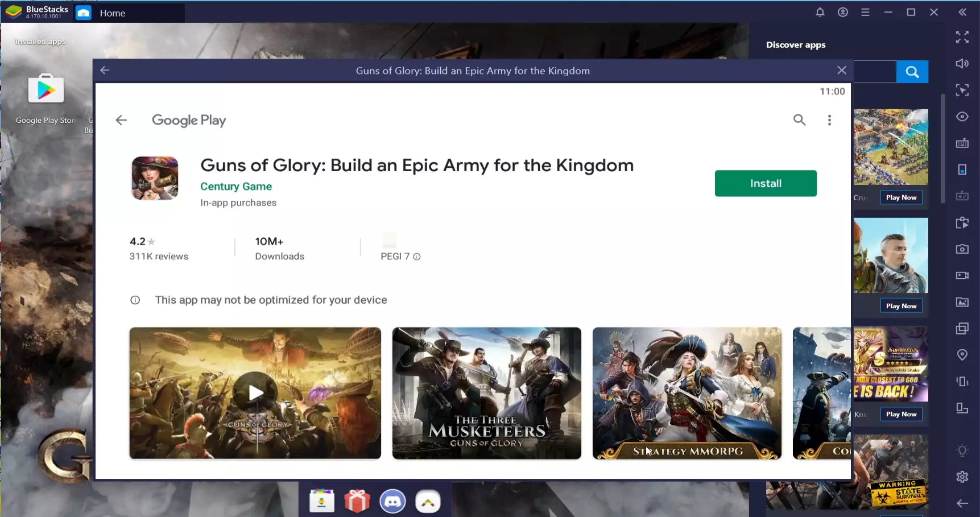Toggle fullscreen mode in sidebar
The height and width of the screenshot is (517, 980).
coord(962,38)
